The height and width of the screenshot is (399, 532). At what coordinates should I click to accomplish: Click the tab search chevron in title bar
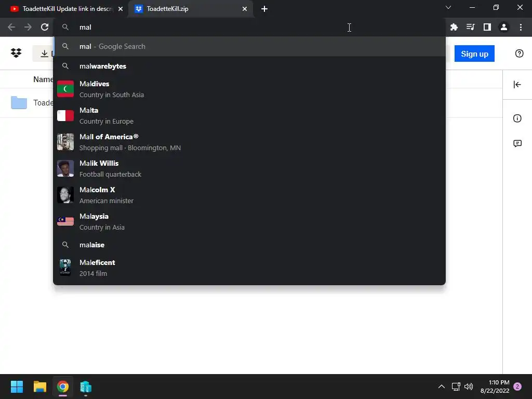click(448, 7)
